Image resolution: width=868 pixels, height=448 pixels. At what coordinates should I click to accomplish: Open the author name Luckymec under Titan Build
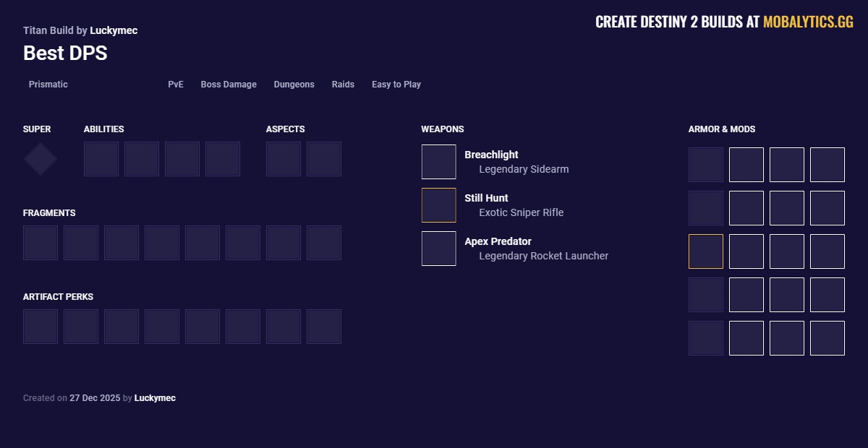(x=114, y=30)
